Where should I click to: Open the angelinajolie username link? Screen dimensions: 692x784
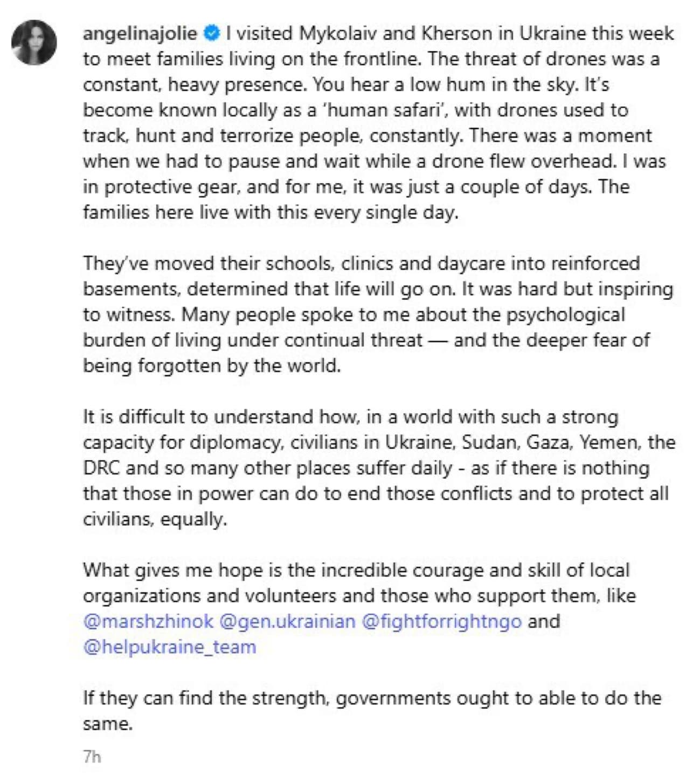tap(140, 33)
